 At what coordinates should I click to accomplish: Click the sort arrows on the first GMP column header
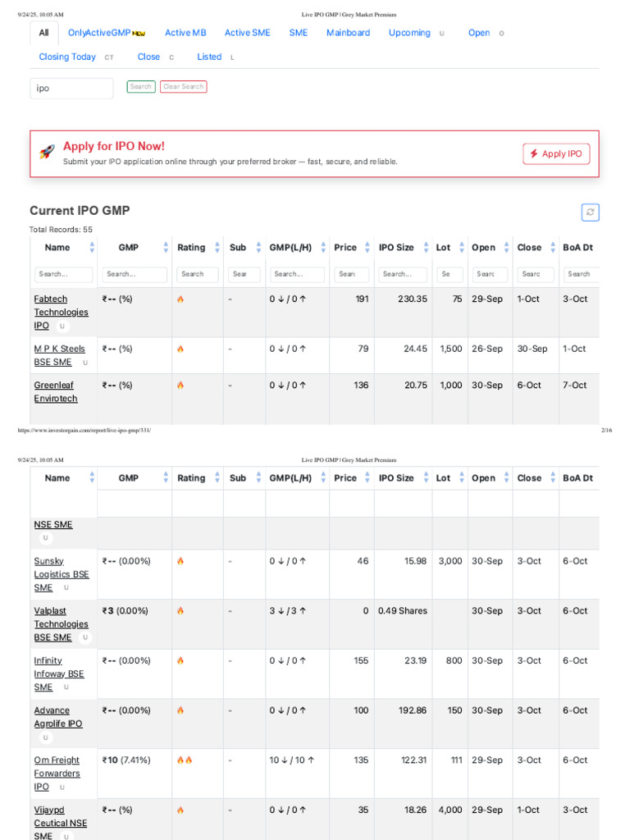coord(166,248)
